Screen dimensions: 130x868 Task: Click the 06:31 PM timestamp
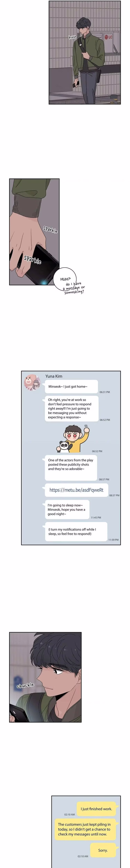pyautogui.click(x=105, y=392)
